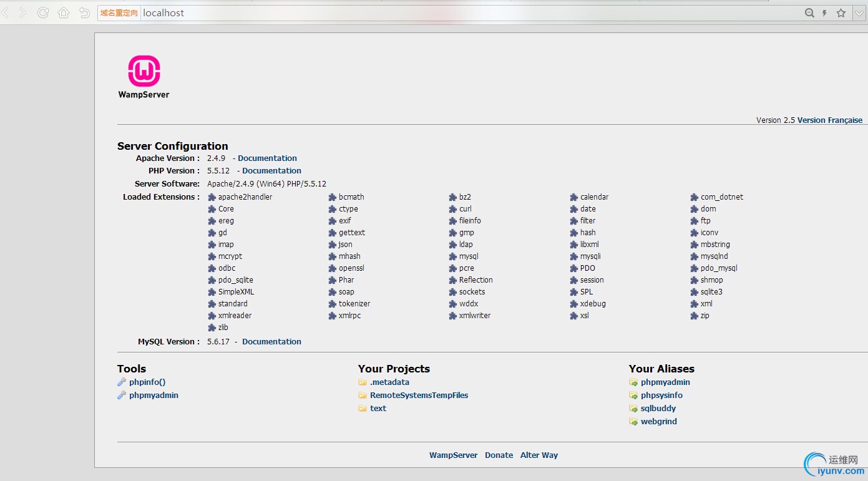Select the Server Software value Apache/2.4.9 (Win64) PHP/5.5.12
868x481 pixels.
pos(266,184)
